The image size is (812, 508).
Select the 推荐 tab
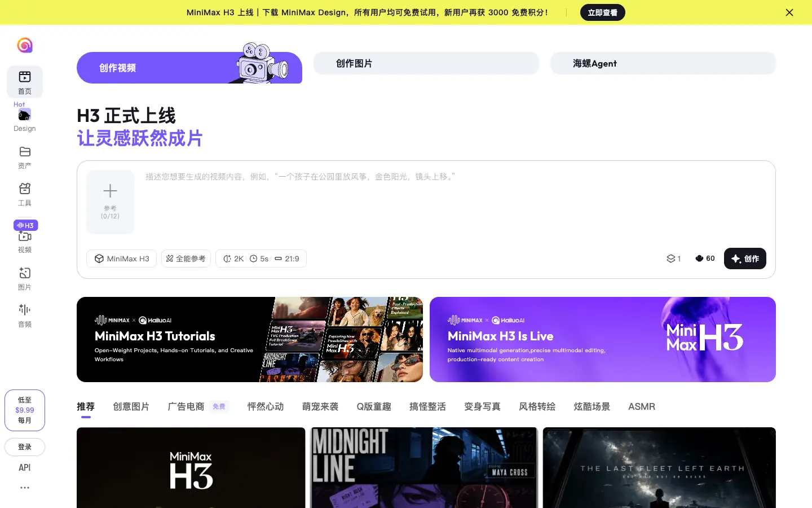[x=86, y=406]
